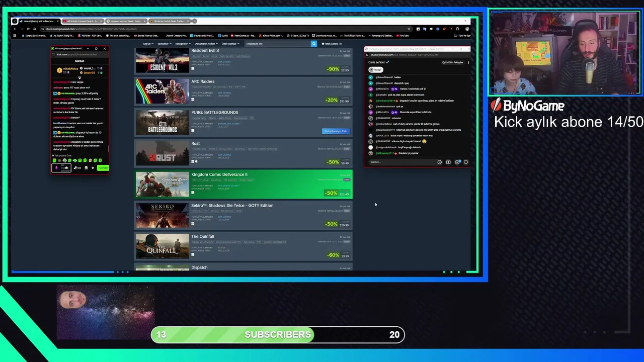Screen dimensions: 644x362
Task: Open Resident Evil 3 title link
Action: 205,51
